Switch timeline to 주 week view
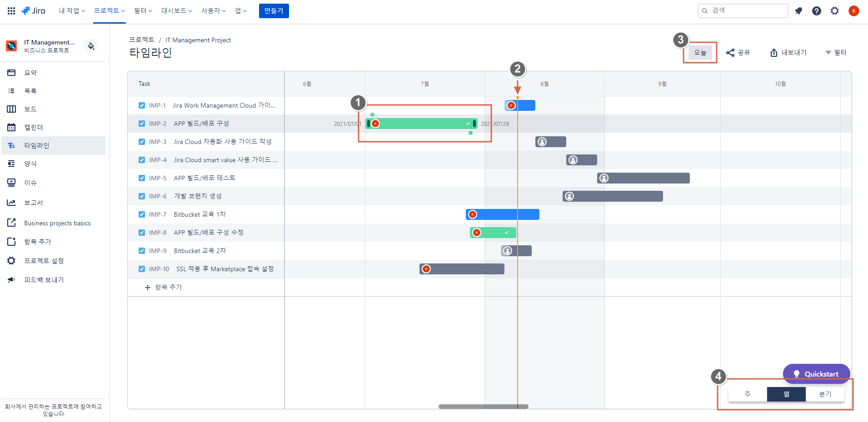Image resolution: width=868 pixels, height=422 pixels. point(748,394)
